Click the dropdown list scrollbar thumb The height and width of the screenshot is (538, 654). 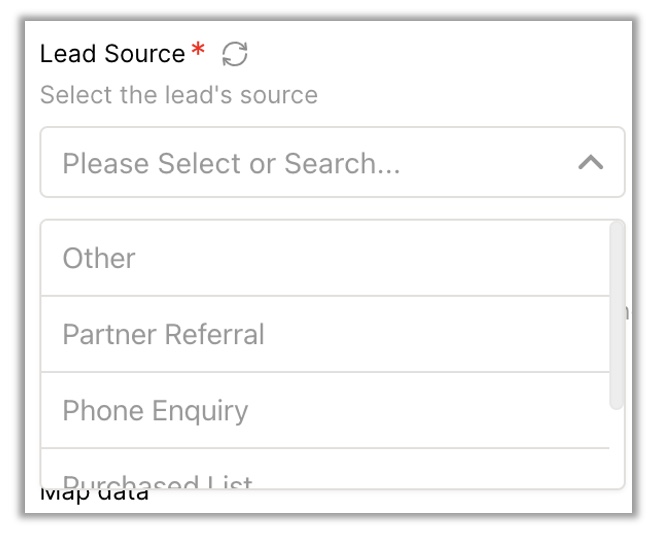pyautogui.click(x=617, y=315)
